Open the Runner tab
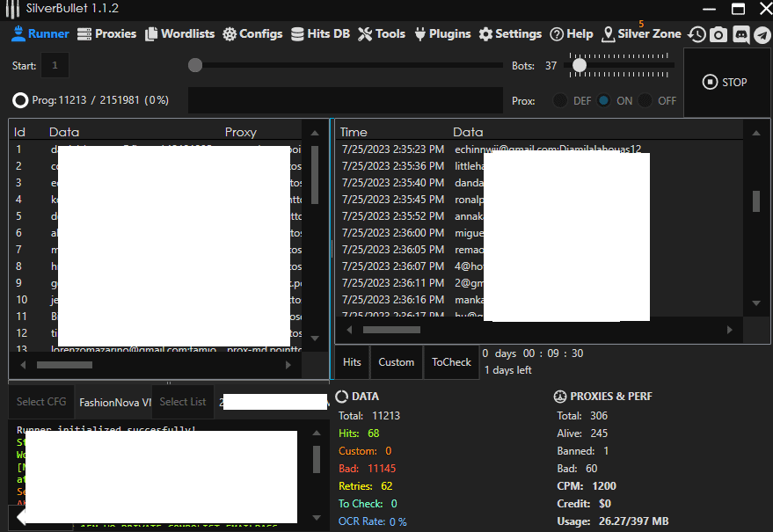 coord(40,34)
